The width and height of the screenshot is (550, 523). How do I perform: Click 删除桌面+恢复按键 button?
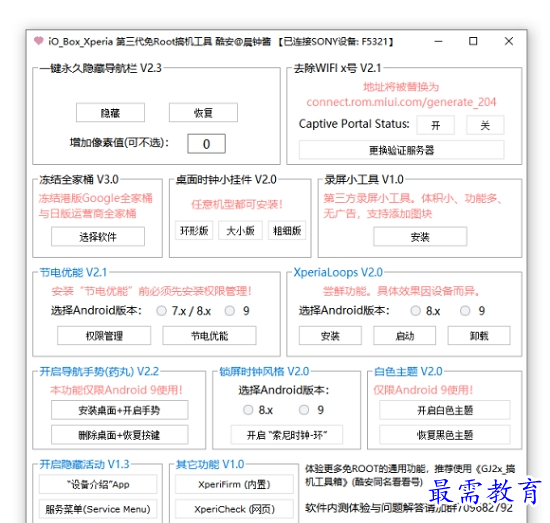click(120, 435)
